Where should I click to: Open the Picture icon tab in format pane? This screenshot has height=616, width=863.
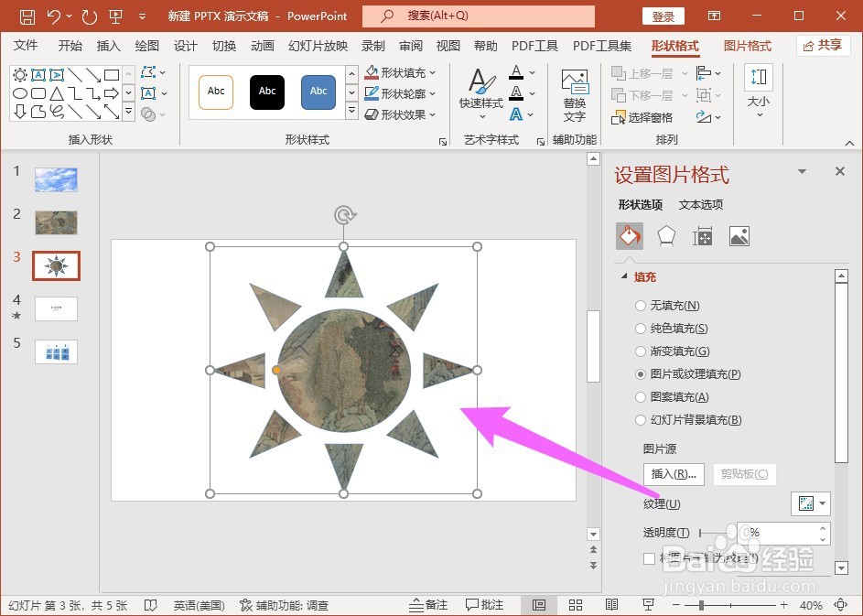click(x=739, y=237)
